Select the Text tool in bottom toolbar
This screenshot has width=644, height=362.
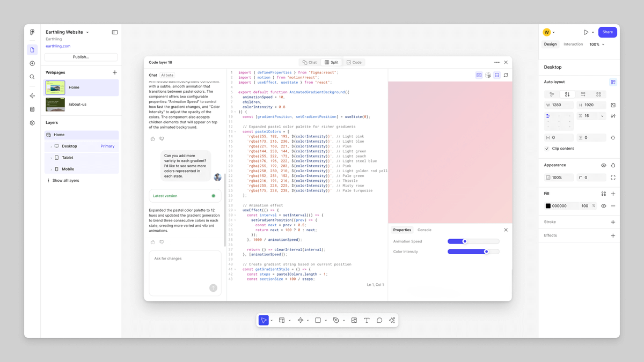point(367,320)
